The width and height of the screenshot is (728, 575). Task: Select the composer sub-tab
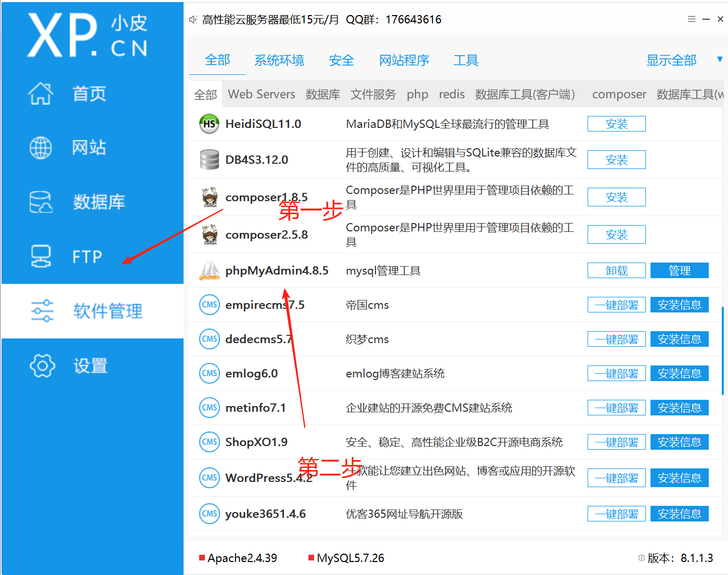click(619, 94)
